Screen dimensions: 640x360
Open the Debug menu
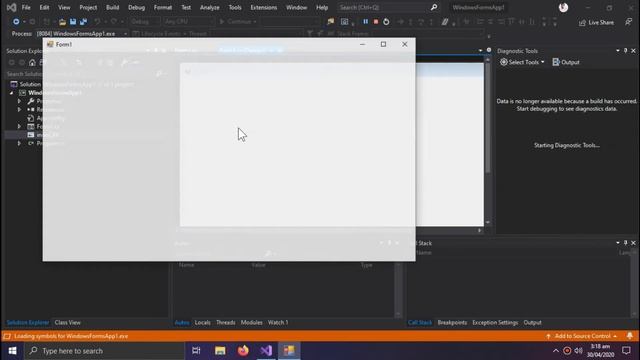point(136,7)
